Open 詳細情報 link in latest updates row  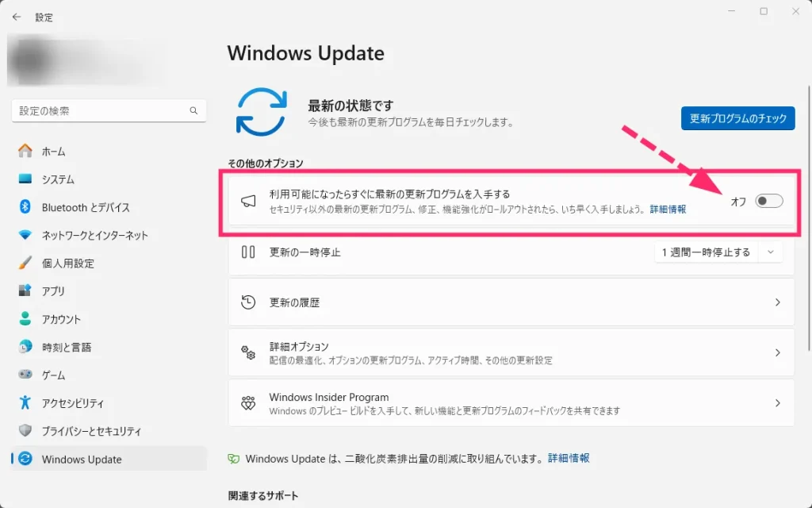[668, 209]
